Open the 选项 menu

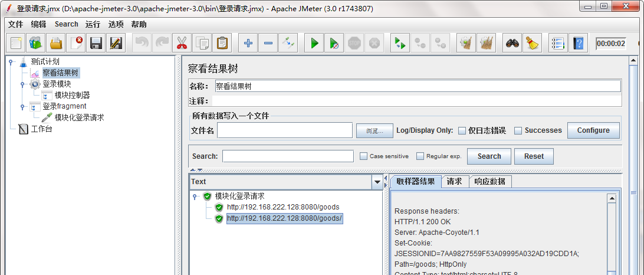coord(116,24)
